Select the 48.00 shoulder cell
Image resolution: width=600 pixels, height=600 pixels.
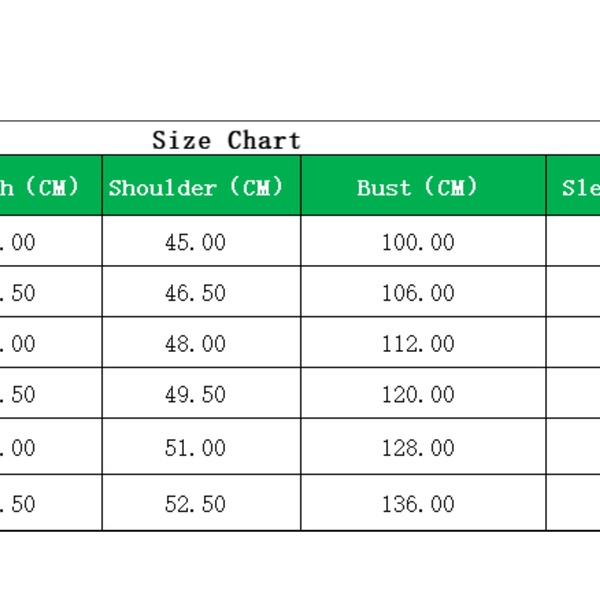point(195,344)
